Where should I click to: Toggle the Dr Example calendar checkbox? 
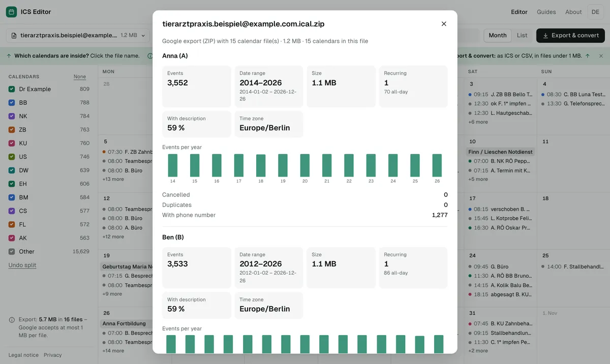pos(12,89)
